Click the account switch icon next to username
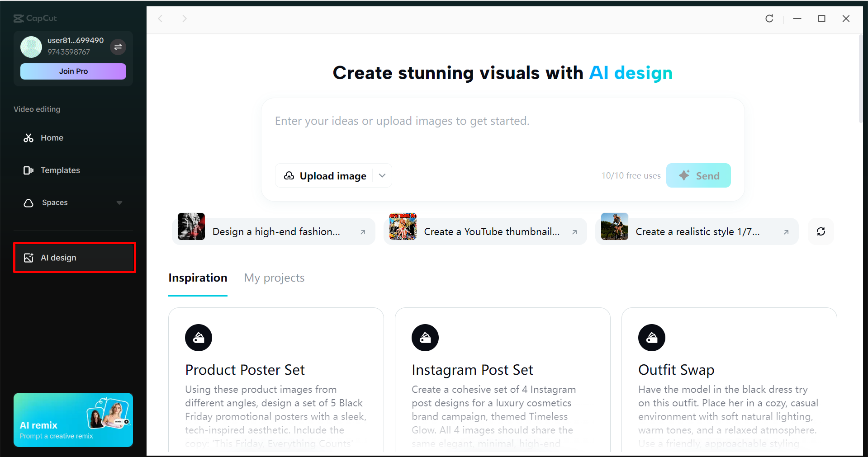Viewport: 868px width, 457px height. [x=118, y=47]
